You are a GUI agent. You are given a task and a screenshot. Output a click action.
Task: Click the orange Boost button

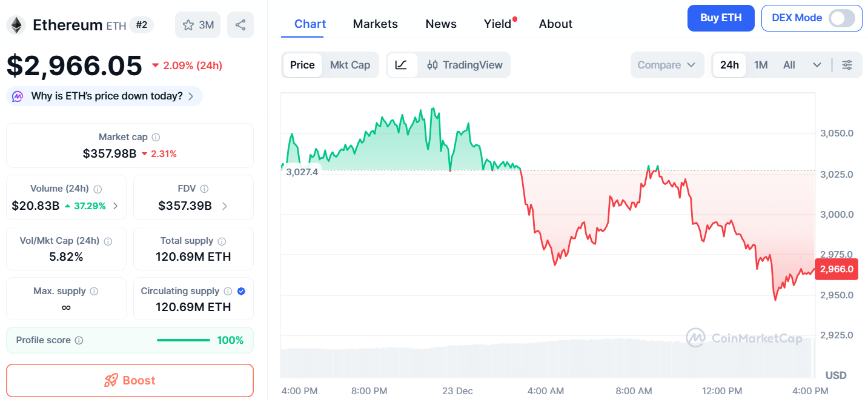pos(130,380)
